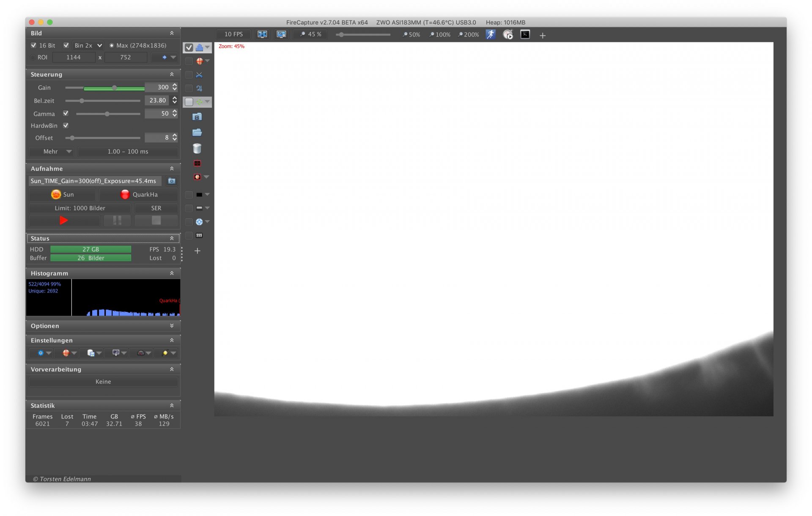Open the Bin 2x dropdown
The height and width of the screenshot is (516, 812).
88,45
